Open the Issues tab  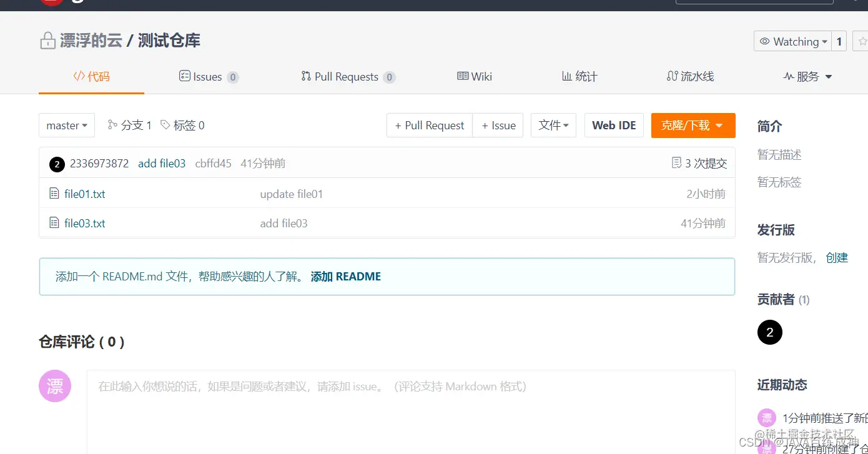pos(209,77)
